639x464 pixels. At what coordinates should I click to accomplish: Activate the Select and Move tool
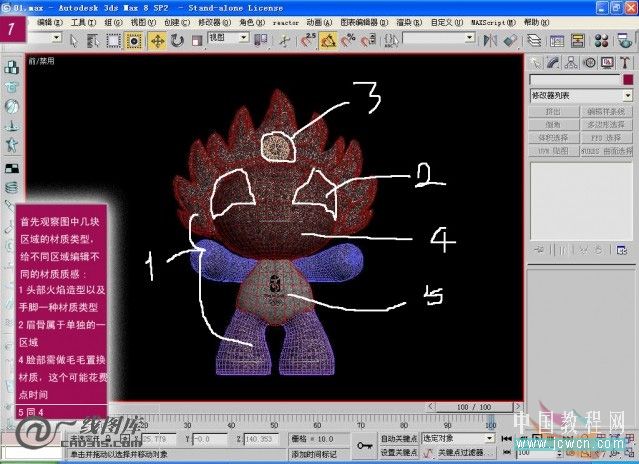(157, 40)
